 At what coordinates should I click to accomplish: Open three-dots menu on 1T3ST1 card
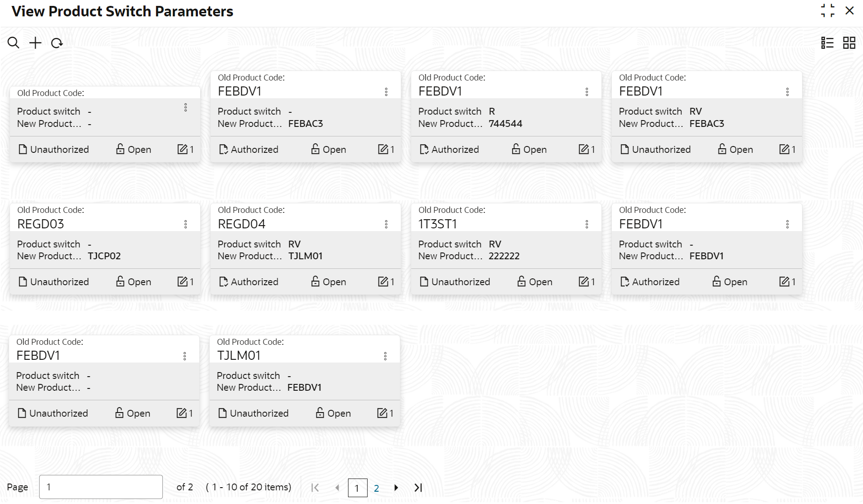coord(587,224)
